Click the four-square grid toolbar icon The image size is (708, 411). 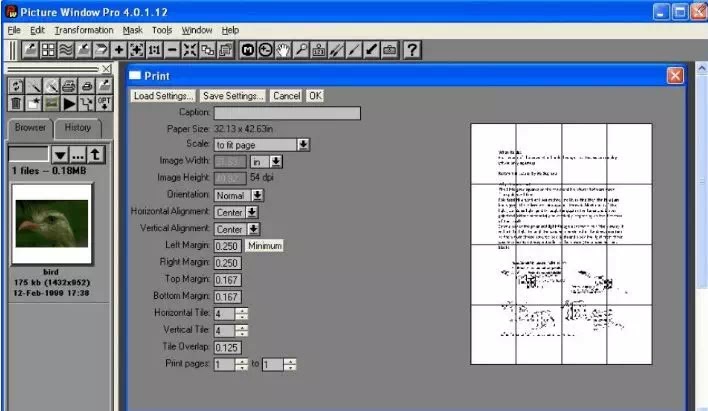48,50
